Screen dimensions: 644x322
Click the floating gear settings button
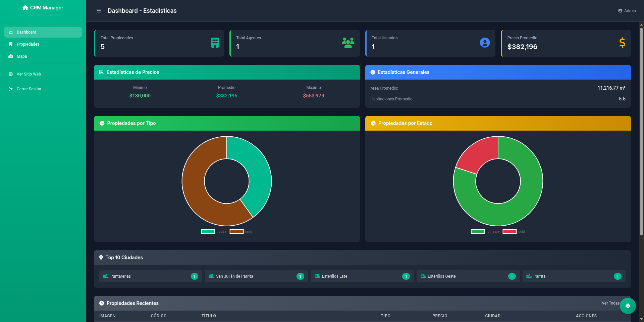pos(628,306)
